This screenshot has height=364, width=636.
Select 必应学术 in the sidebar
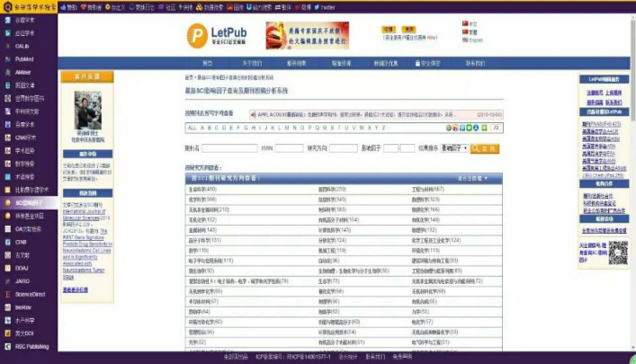24,33
